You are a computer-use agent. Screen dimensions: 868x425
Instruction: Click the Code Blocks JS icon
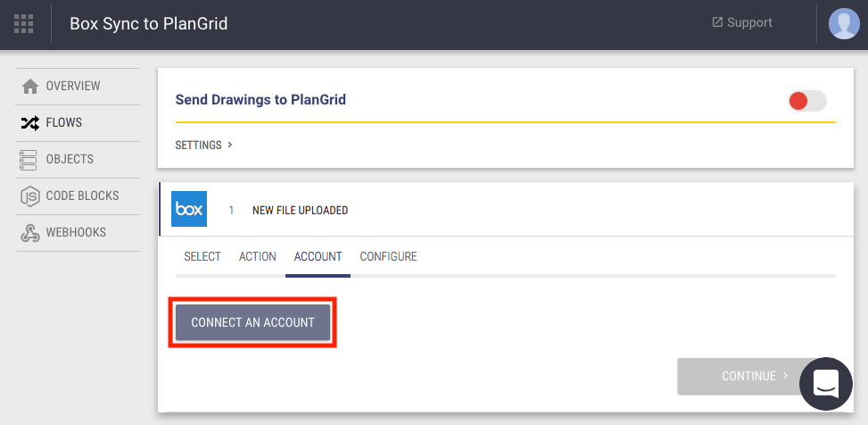pyautogui.click(x=30, y=196)
